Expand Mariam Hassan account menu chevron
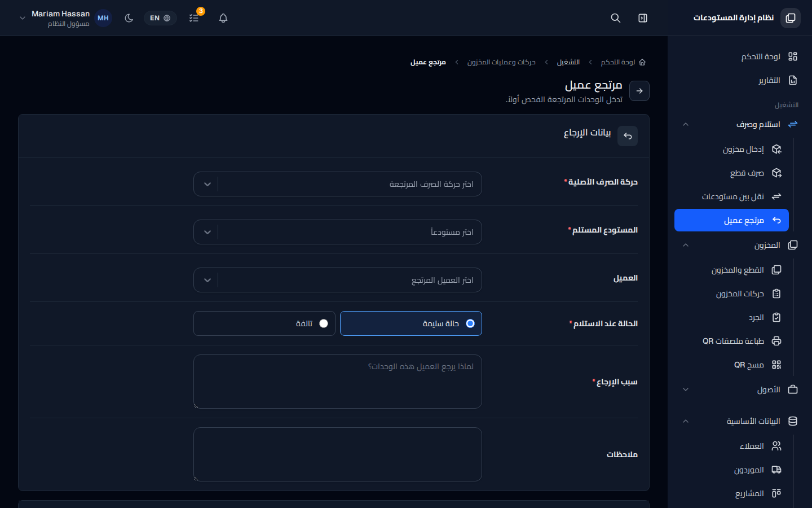812x508 pixels. click(23, 18)
